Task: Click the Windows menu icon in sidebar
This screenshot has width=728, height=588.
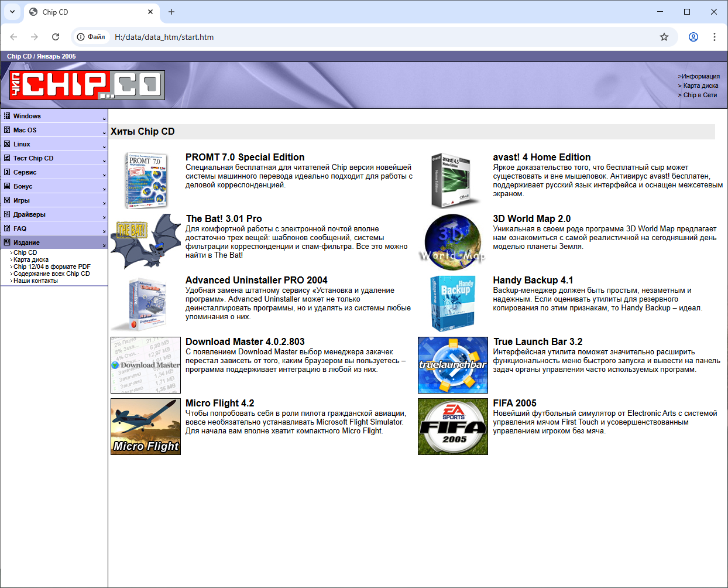Action: click(x=7, y=116)
